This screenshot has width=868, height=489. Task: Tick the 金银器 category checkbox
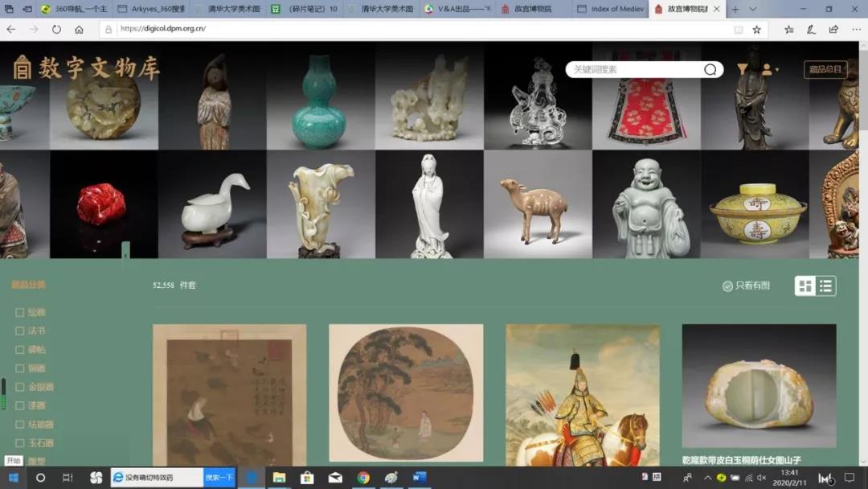click(x=20, y=387)
